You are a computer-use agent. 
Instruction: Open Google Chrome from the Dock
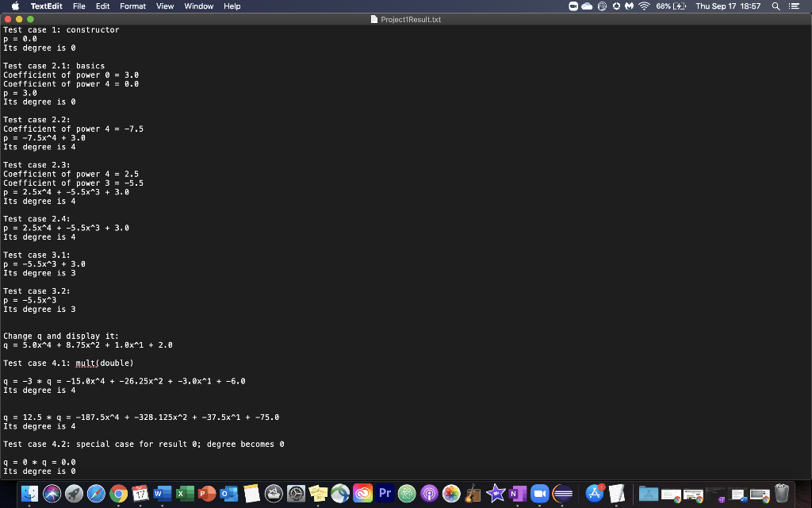tap(119, 494)
